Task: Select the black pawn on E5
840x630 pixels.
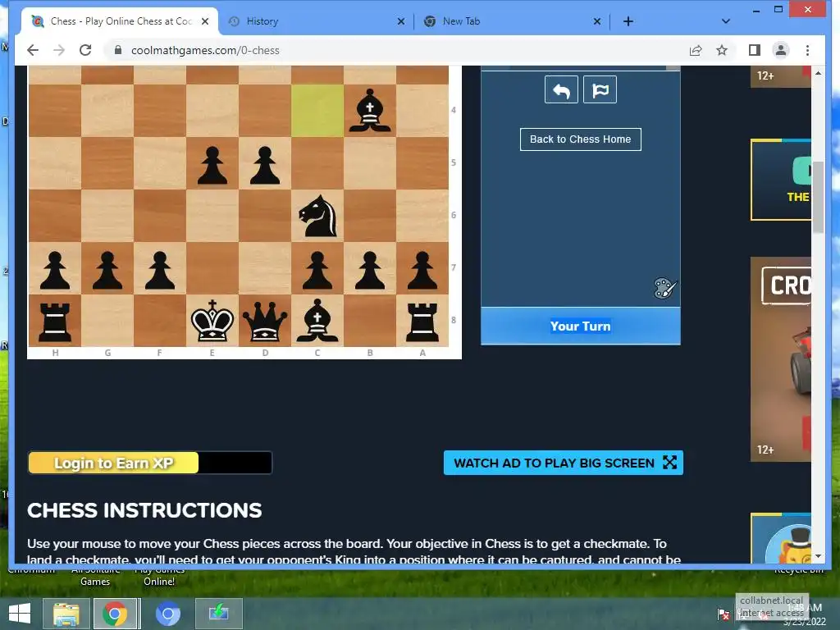Action: coord(212,165)
